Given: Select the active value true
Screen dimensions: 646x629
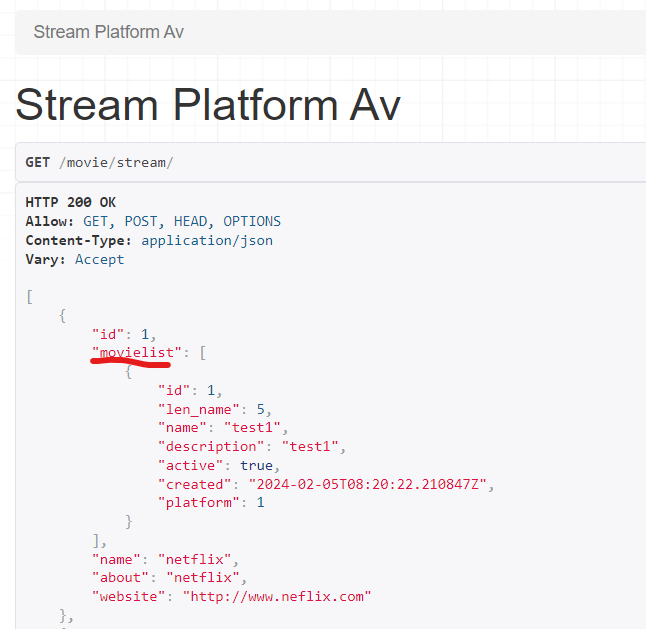Looking at the screenshot, I should [x=257, y=465].
